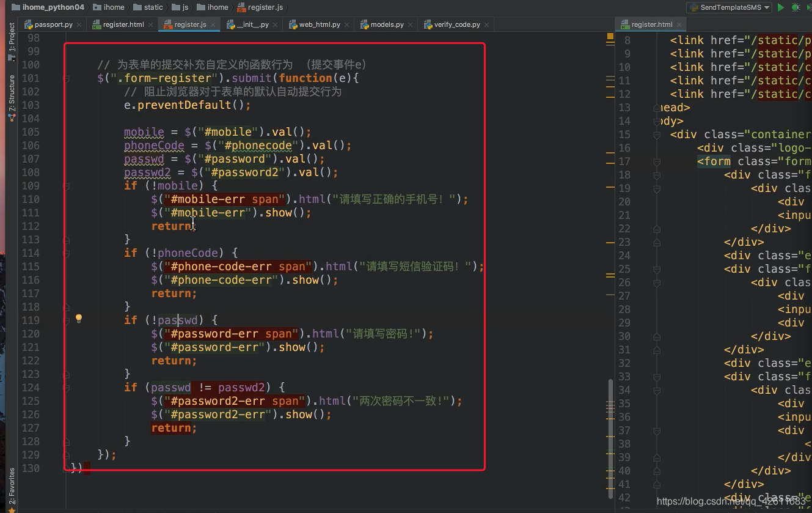Collapse the submit function fold at line 101
This screenshot has width=812, height=513.
(x=67, y=78)
